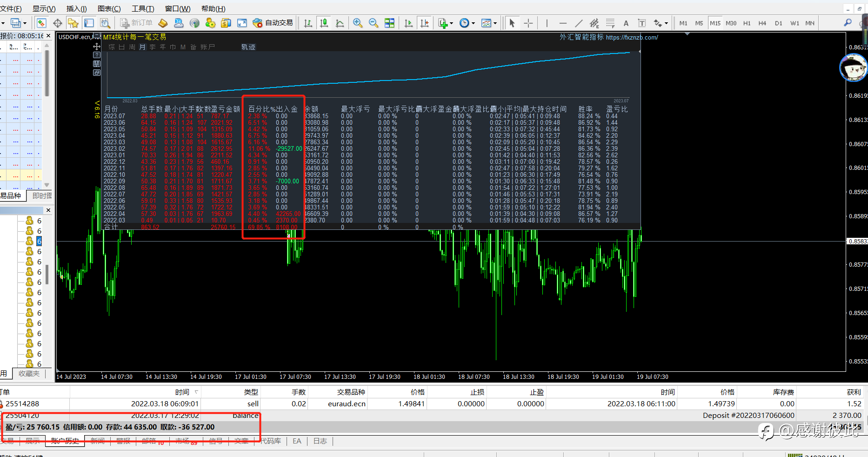Viewport: 868px width, 457px height.
Task: Switch to the EA terminal tab
Action: (x=297, y=441)
